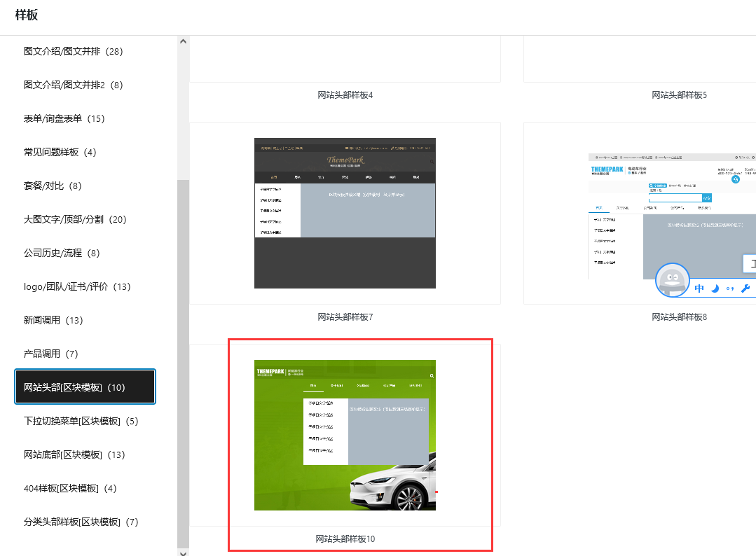Toggle the Chinese punctuation mode icon

pos(730,289)
